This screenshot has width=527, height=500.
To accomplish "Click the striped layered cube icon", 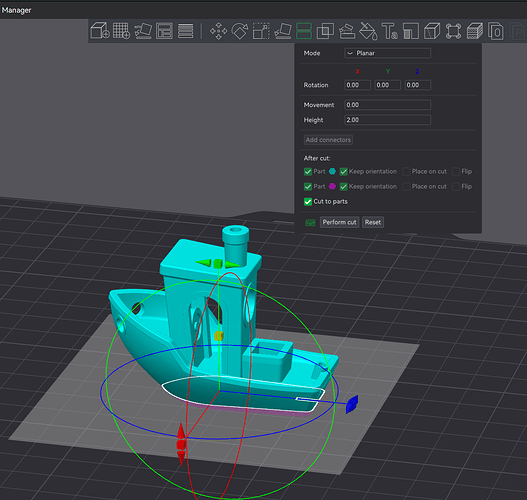I will (x=475, y=31).
